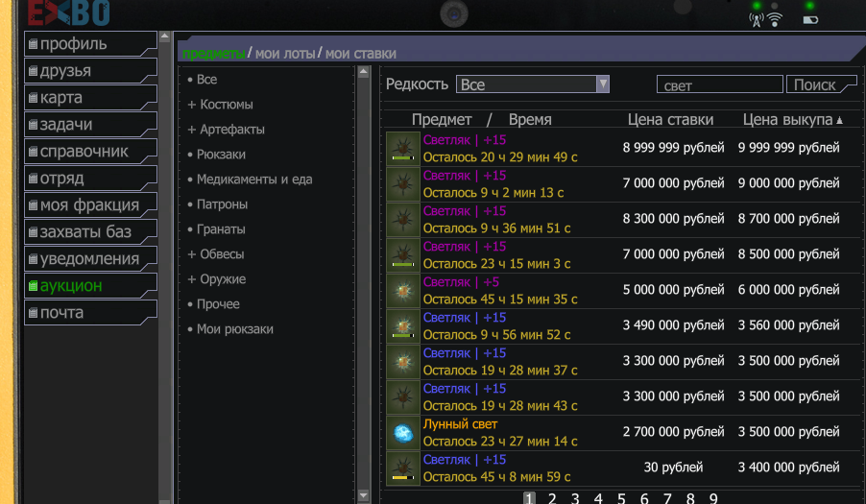Image resolution: width=866 pixels, height=504 pixels.
Task: Click the search field containing свет
Action: (x=720, y=84)
